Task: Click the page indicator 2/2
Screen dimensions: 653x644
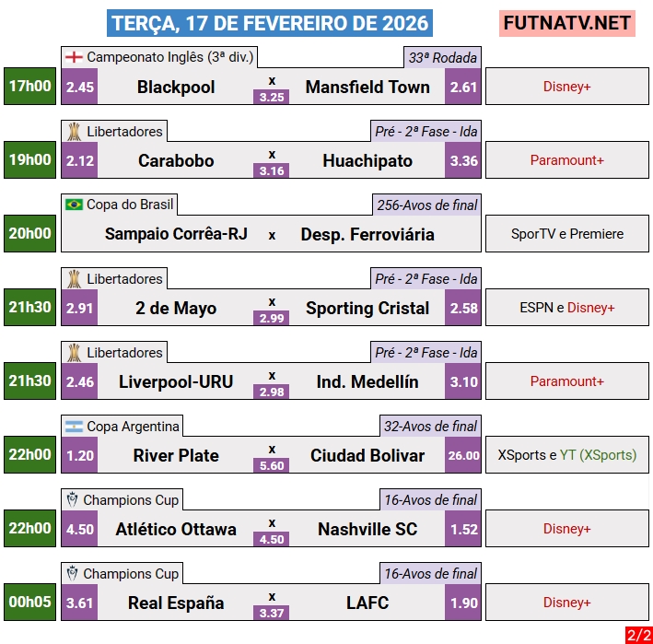Action: pyautogui.click(x=638, y=635)
